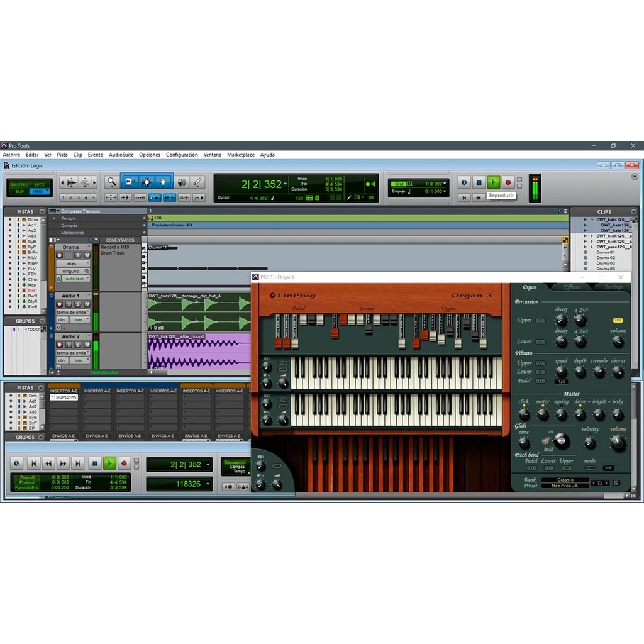This screenshot has width=644, height=644.
Task: Click the Zoom Toggle crosshair icon
Action: [x=111, y=197]
